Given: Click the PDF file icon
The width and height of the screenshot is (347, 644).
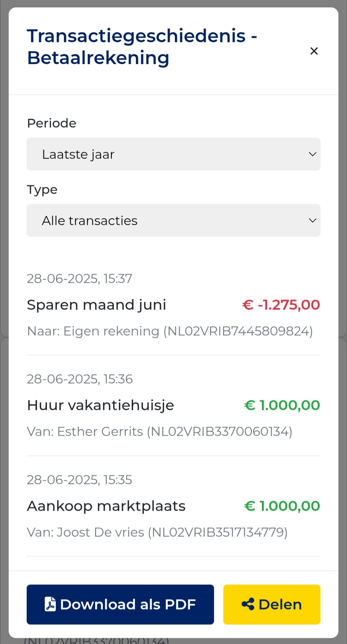Looking at the screenshot, I should pos(50,604).
